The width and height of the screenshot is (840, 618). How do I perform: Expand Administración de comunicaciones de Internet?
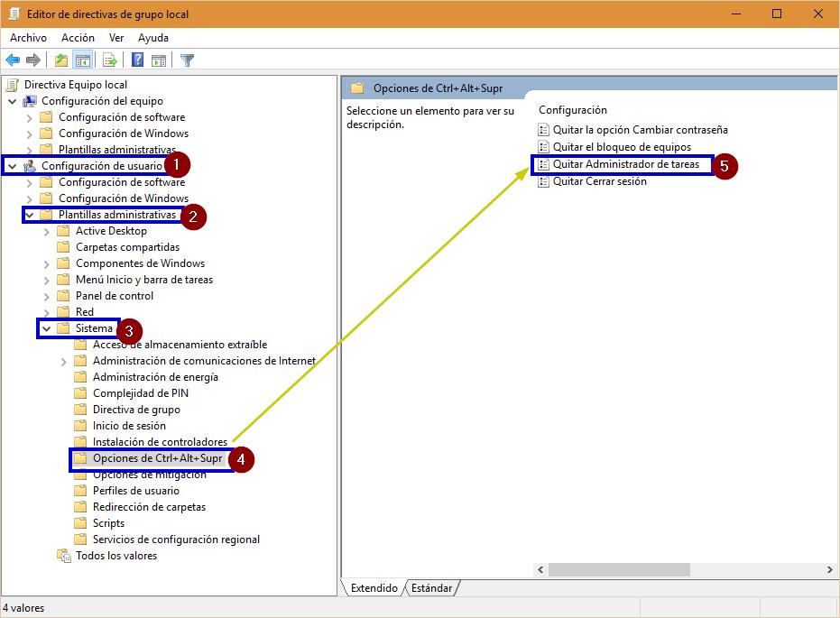pos(64,362)
